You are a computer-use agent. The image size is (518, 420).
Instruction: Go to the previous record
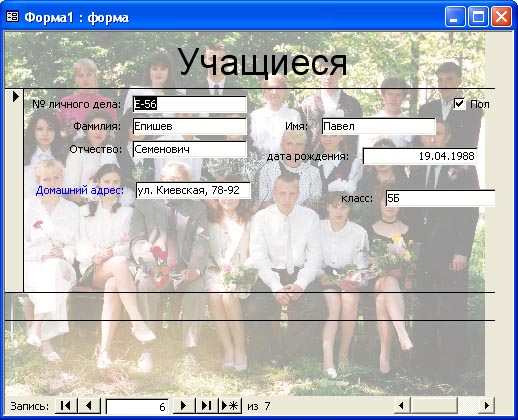coord(89,406)
